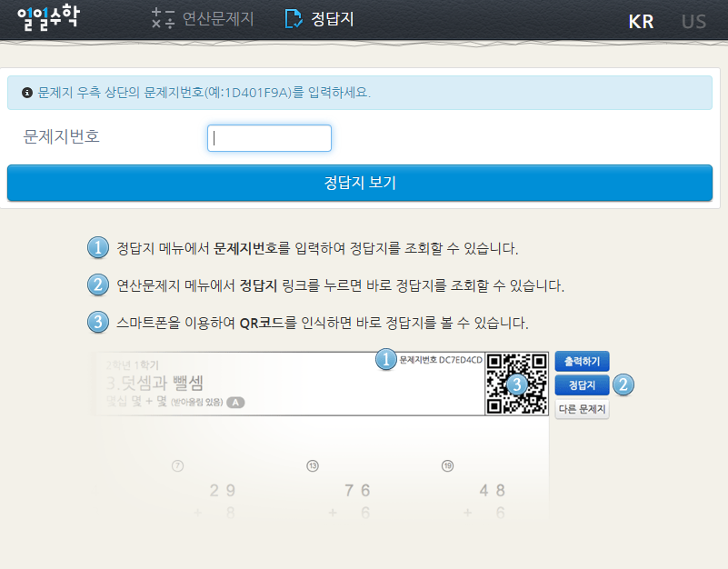Click the worksheet preview thumbnail
The width and height of the screenshot is (728, 569).
coord(318,436)
